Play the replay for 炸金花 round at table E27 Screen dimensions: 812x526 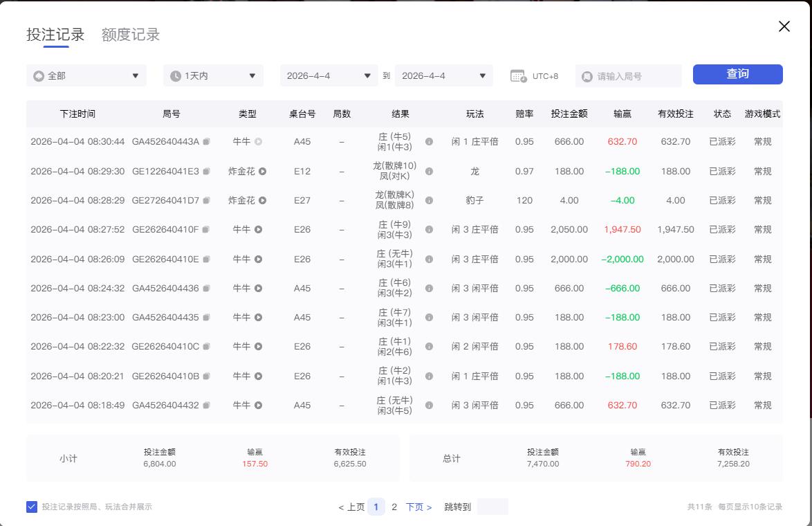263,199
